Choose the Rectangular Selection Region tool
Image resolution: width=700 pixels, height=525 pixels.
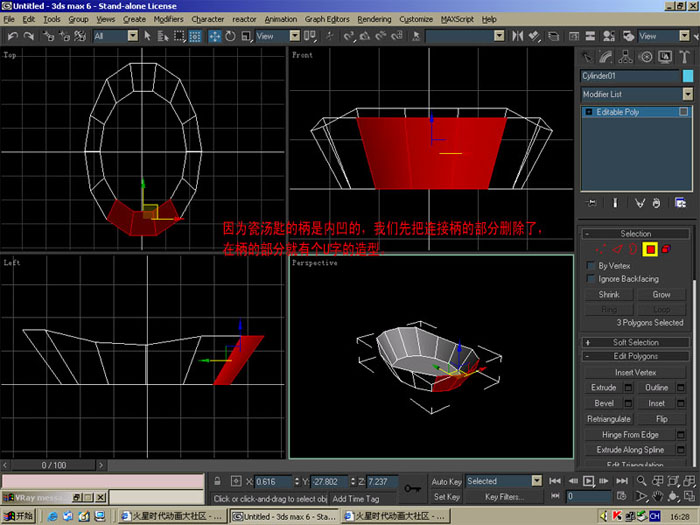(179, 36)
